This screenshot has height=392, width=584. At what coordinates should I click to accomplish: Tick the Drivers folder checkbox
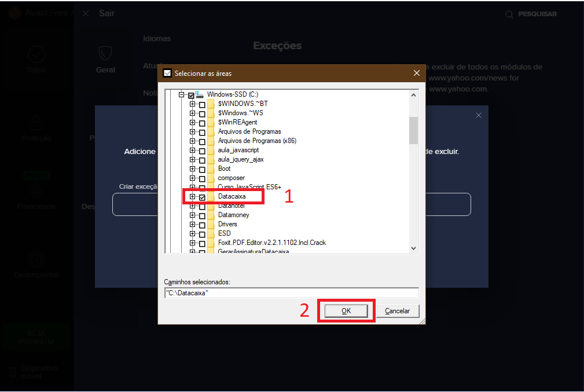202,225
